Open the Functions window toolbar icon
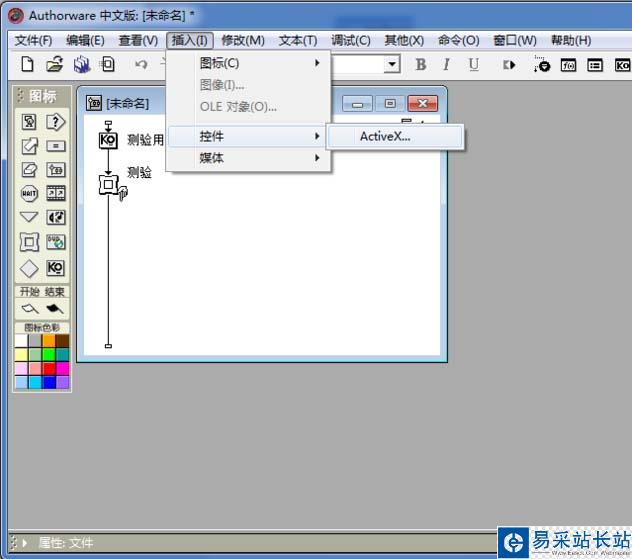This screenshot has height=559, width=632. 568,65
